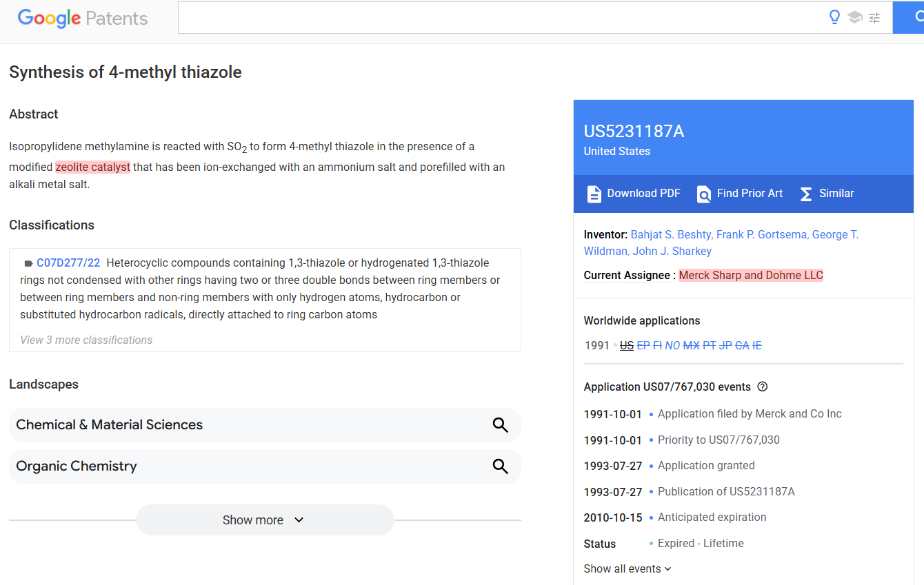Click the Google Patents logo

83,18
